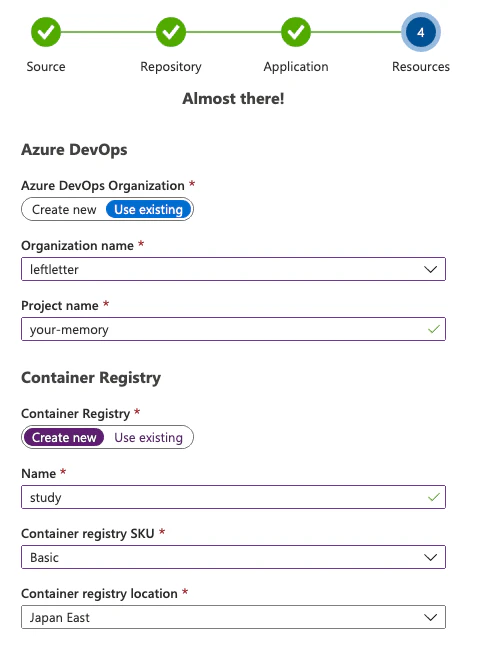481x654 pixels.
Task: Click the green validation check in Name field
Action: coord(434,497)
